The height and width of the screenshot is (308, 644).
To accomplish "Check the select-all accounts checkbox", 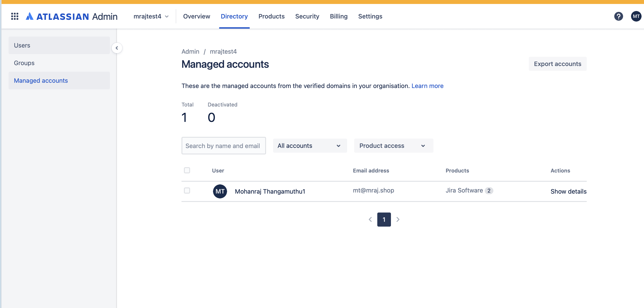I will pyautogui.click(x=187, y=170).
